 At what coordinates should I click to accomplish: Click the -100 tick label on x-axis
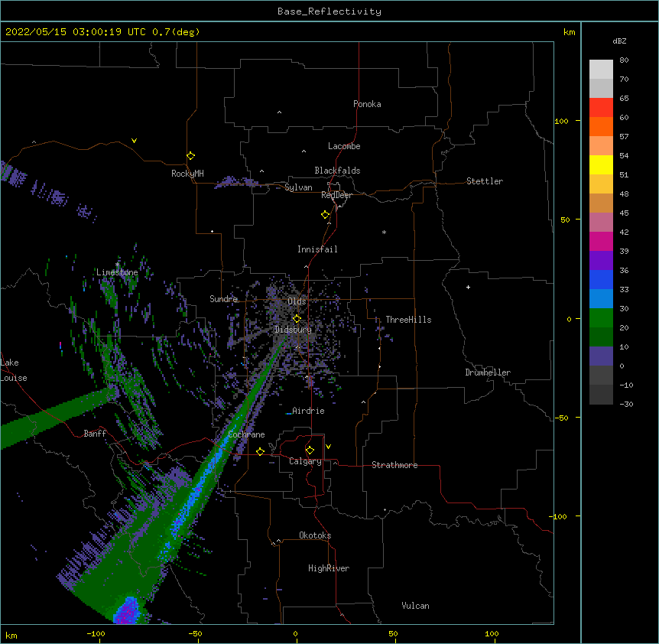pos(96,633)
